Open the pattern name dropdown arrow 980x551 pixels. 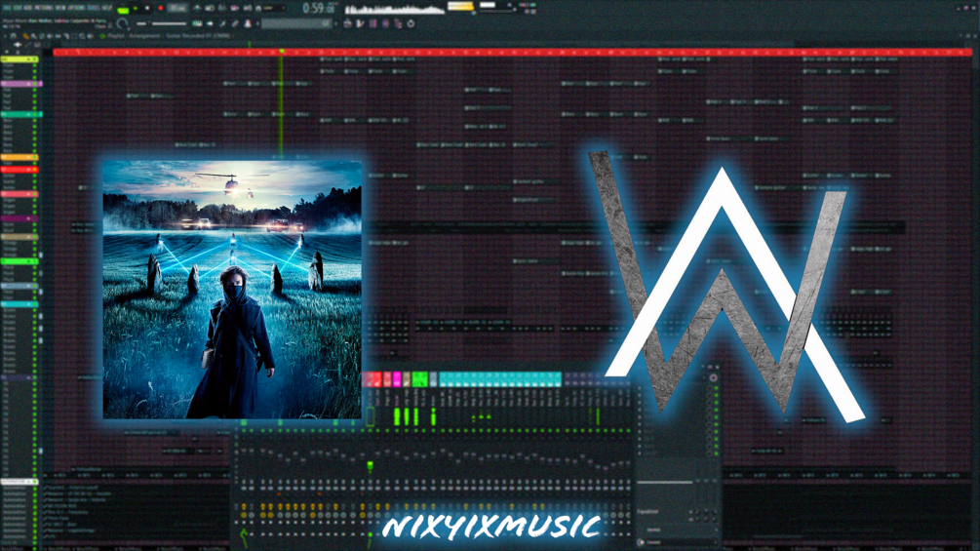[x=336, y=23]
